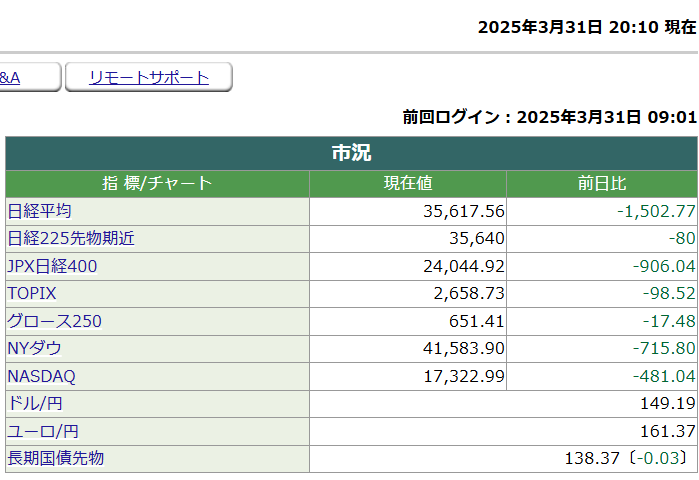Click the 市況 table title header
Image resolution: width=699 pixels, height=480 pixels.
[x=351, y=153]
